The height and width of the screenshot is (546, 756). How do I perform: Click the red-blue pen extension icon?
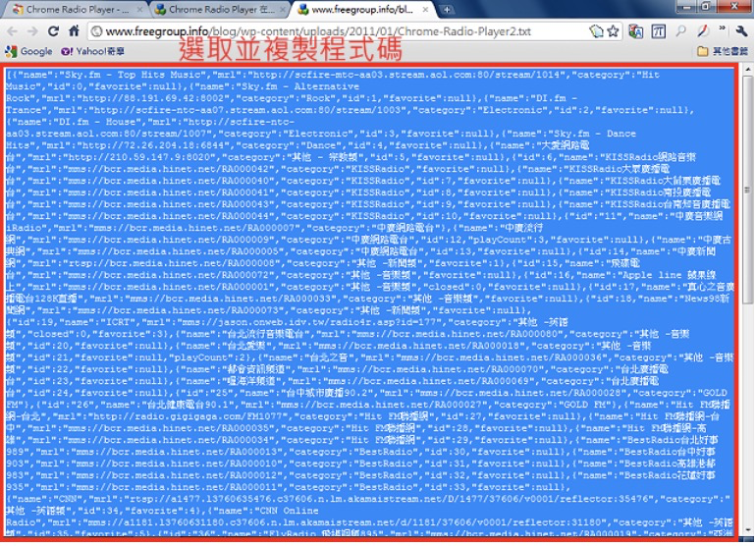click(x=703, y=31)
